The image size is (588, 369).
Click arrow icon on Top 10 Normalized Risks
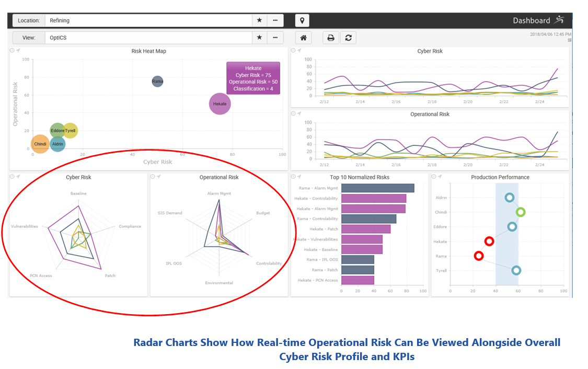pos(299,176)
